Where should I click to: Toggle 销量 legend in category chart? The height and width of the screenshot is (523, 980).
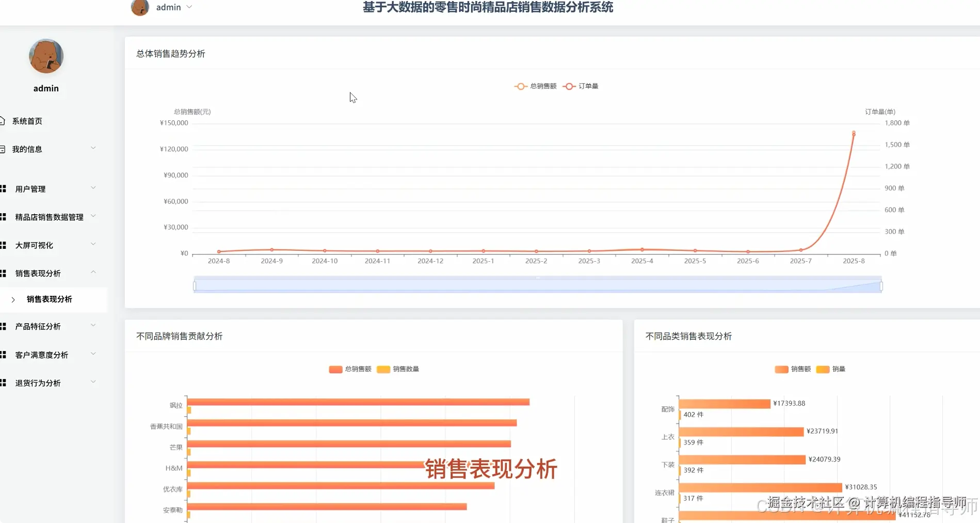[831, 369]
